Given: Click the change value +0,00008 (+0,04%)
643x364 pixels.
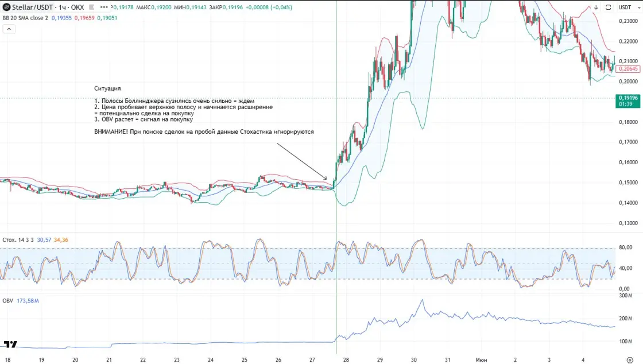Looking at the screenshot, I should (x=269, y=7).
